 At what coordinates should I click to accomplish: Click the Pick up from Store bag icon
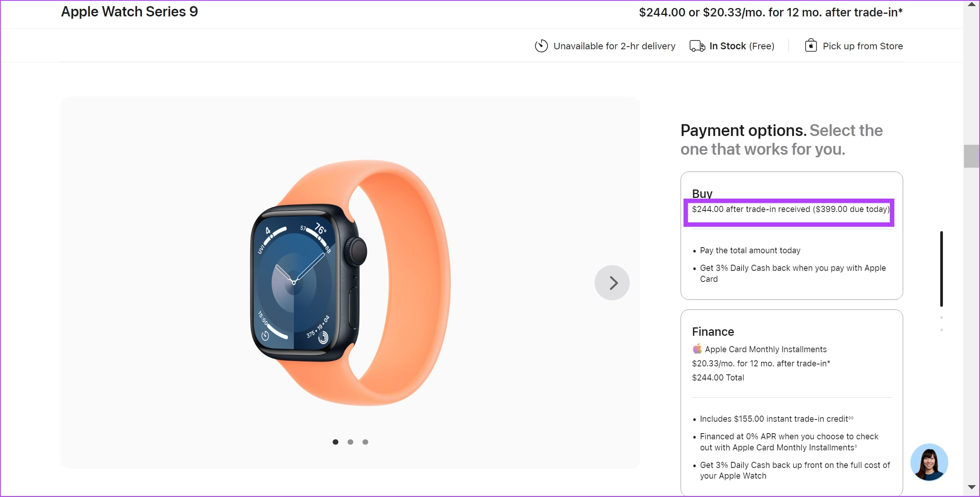coord(811,45)
